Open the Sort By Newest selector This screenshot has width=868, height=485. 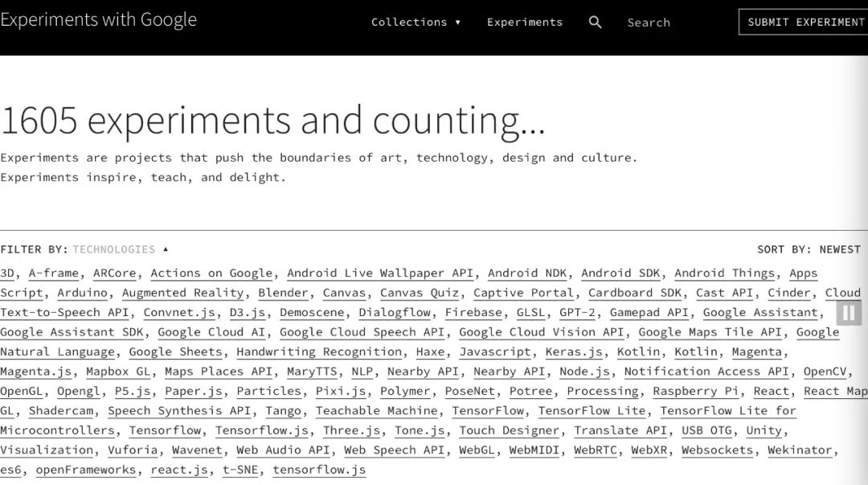pos(809,249)
